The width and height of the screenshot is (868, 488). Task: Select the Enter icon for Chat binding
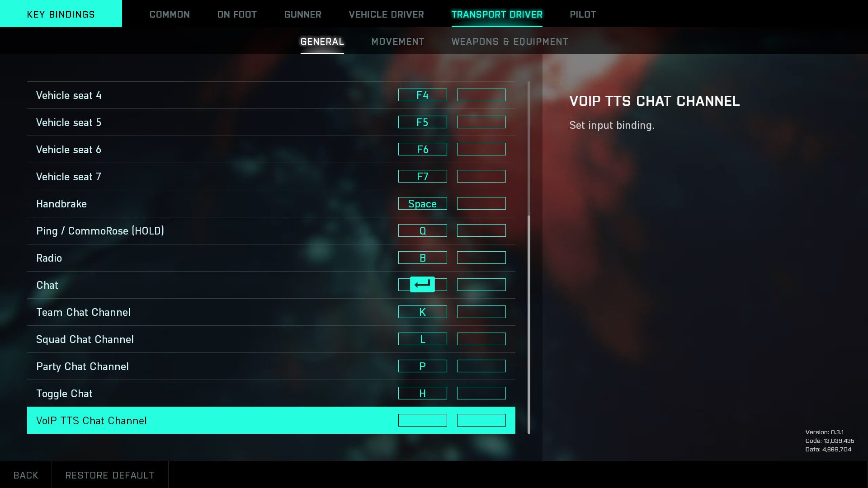pos(423,284)
